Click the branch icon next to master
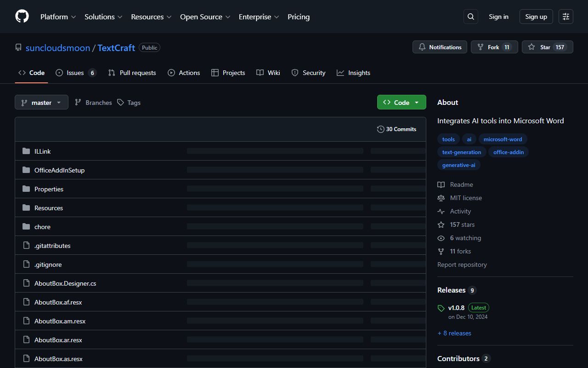The height and width of the screenshot is (368, 588). [x=24, y=102]
